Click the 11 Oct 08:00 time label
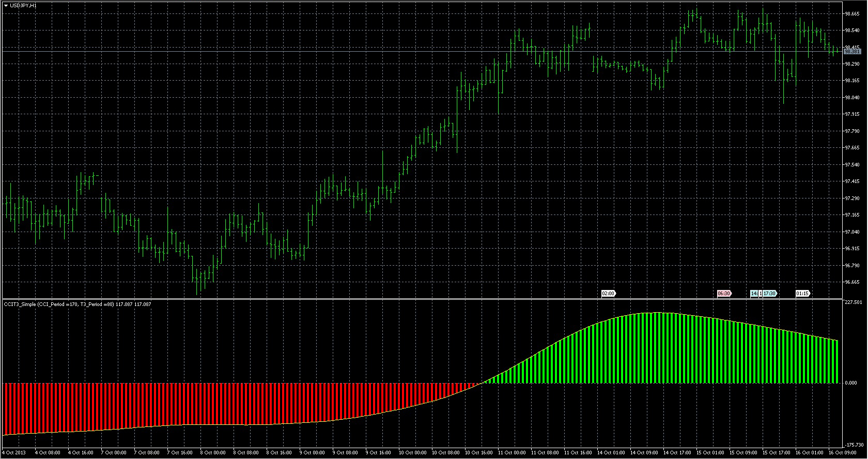868x459 pixels. point(545,453)
